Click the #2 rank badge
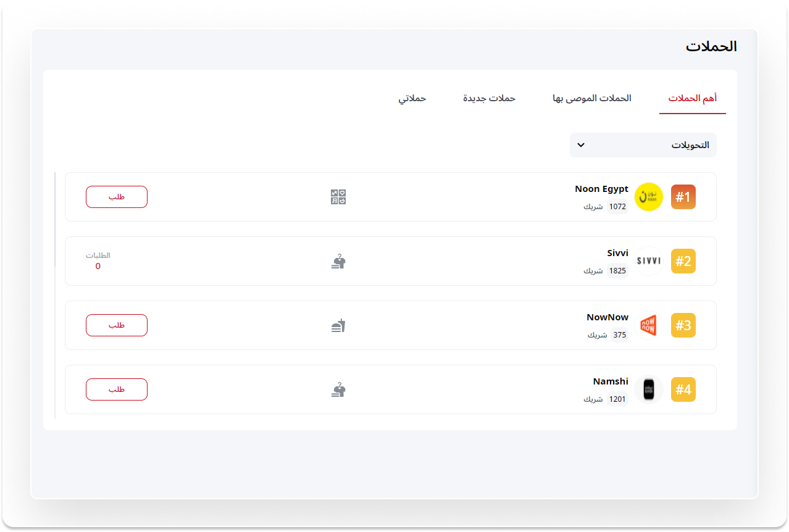 (683, 261)
